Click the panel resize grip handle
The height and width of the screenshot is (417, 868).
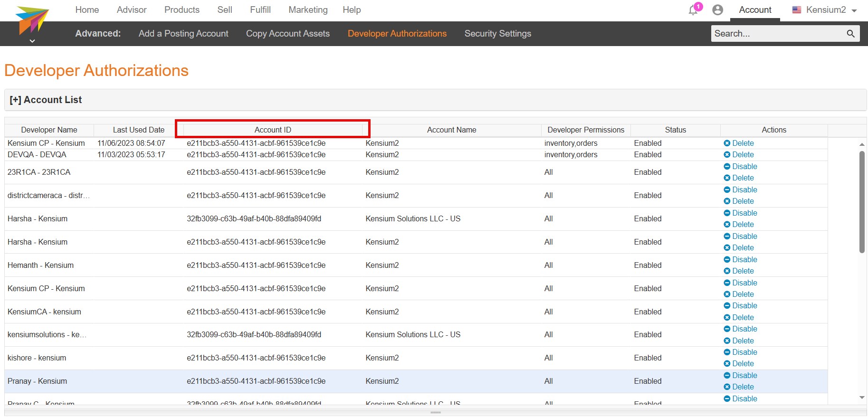(436, 412)
